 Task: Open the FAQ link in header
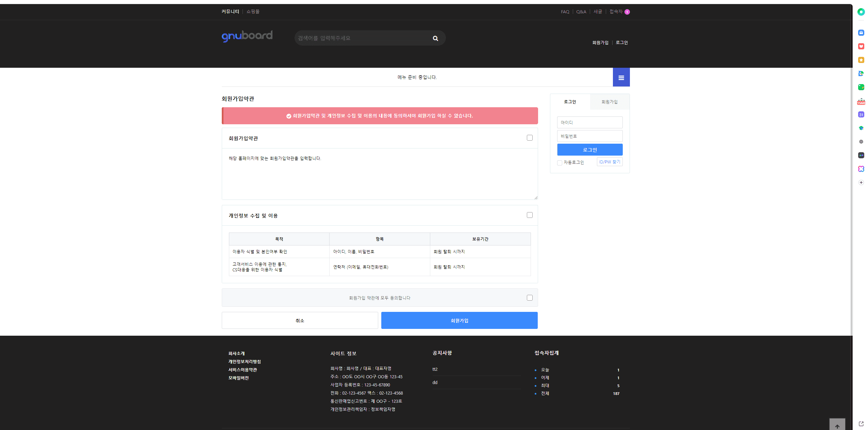click(x=565, y=12)
